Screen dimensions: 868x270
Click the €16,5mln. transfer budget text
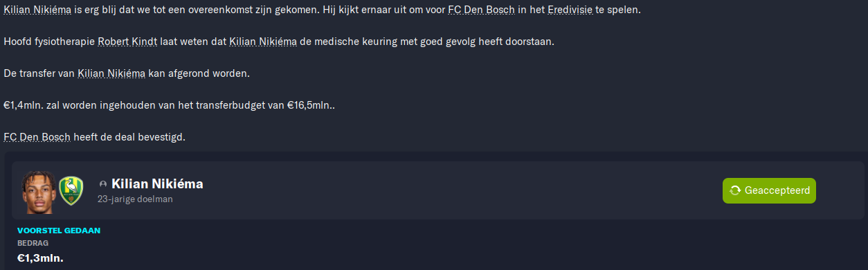[x=311, y=105]
